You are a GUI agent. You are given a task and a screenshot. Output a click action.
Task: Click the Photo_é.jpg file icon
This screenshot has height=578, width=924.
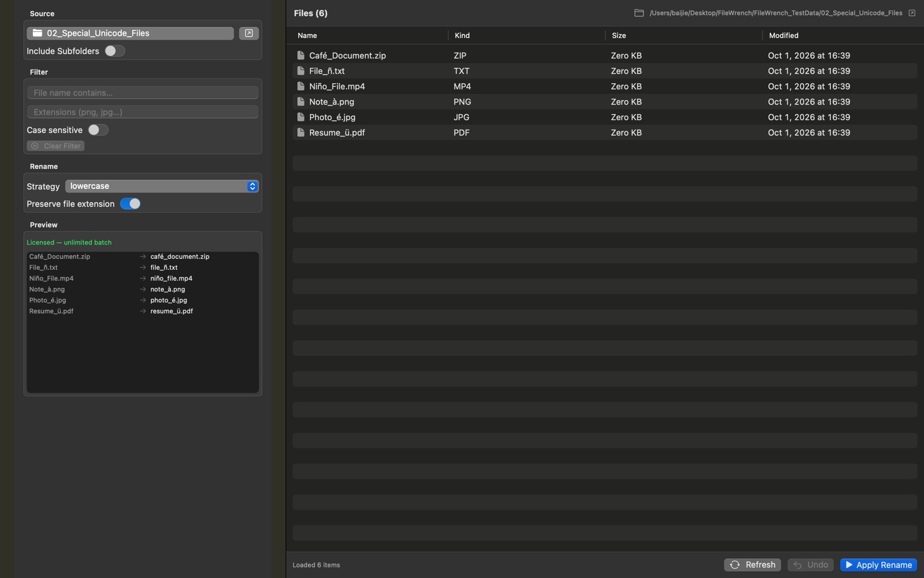point(300,117)
